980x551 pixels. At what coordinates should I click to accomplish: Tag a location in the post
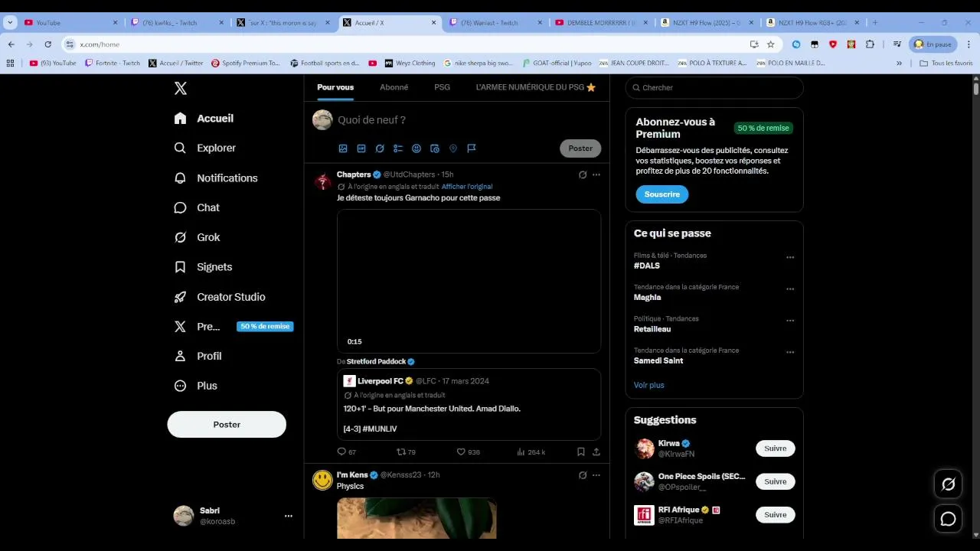[x=453, y=148]
